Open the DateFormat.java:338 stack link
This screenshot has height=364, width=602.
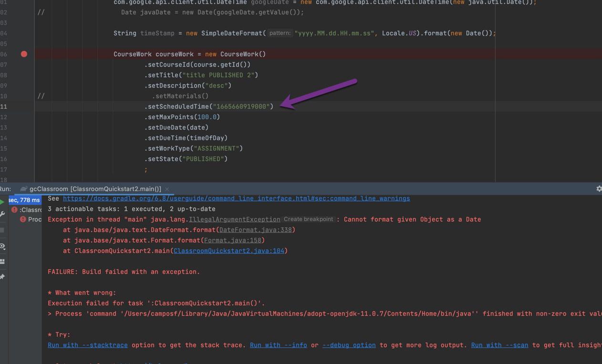click(255, 230)
